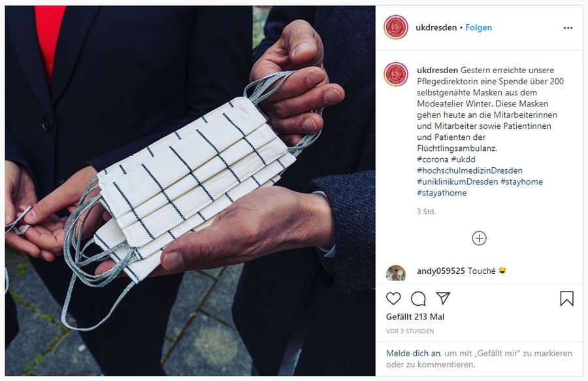The image size is (588, 381).
Task: Open andy059525 username in comment
Action: pos(440,271)
